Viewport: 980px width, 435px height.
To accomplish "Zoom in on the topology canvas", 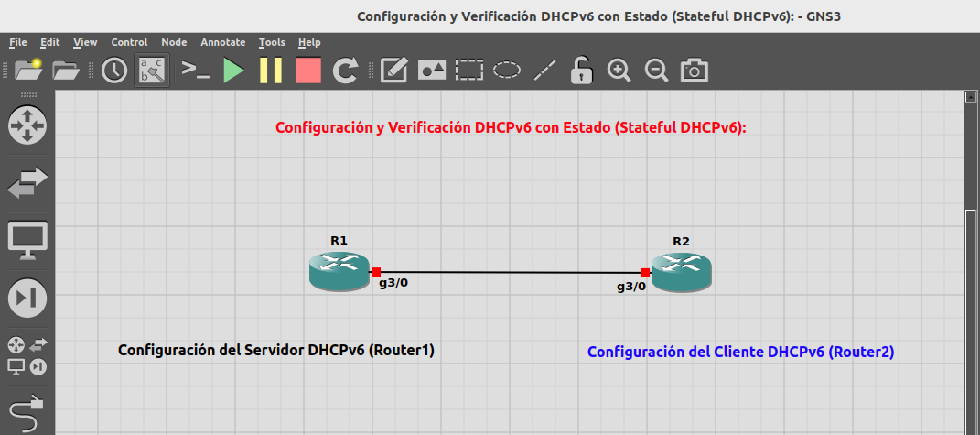I will pos(619,70).
